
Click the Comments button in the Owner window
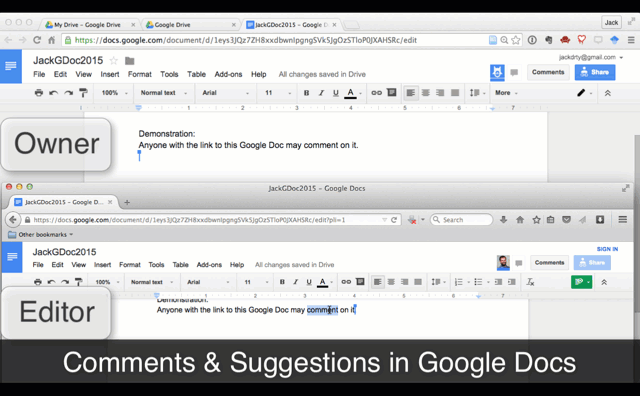[x=548, y=72]
